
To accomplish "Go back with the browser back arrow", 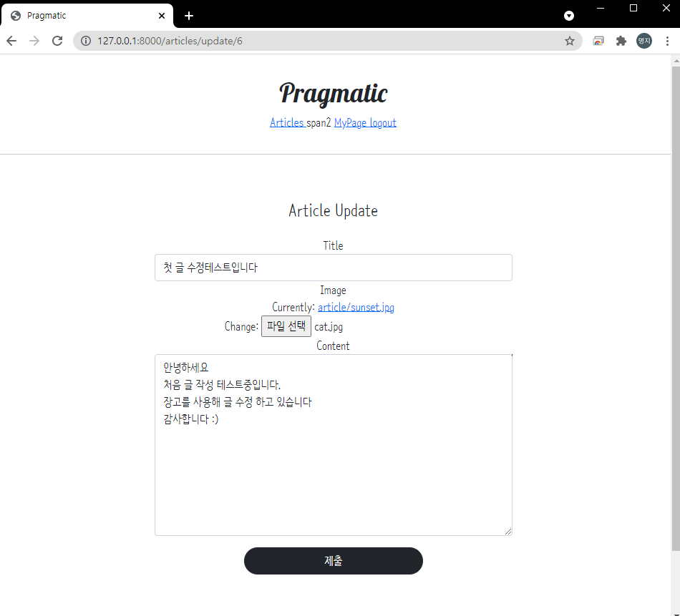I will click(x=11, y=41).
